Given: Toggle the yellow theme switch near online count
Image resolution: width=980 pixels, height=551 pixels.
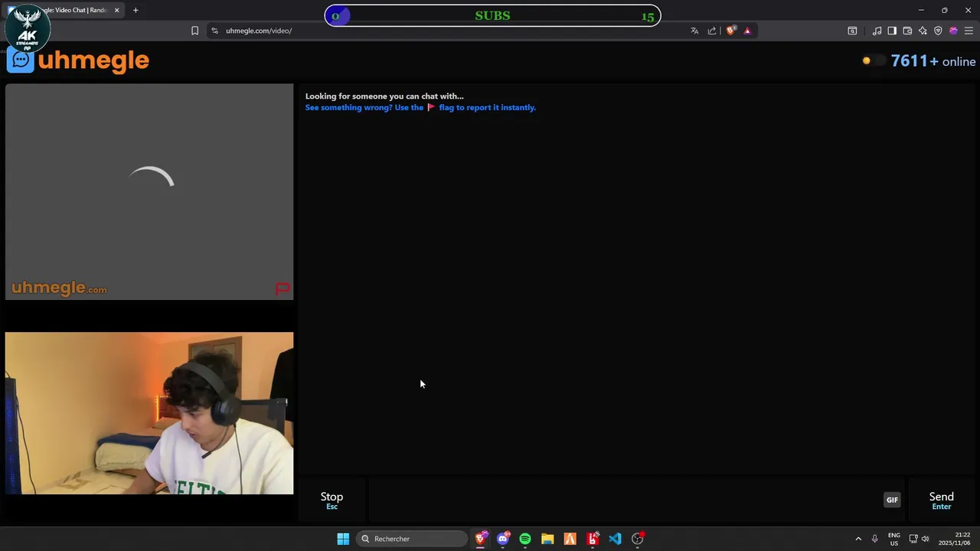Looking at the screenshot, I should click(x=873, y=61).
